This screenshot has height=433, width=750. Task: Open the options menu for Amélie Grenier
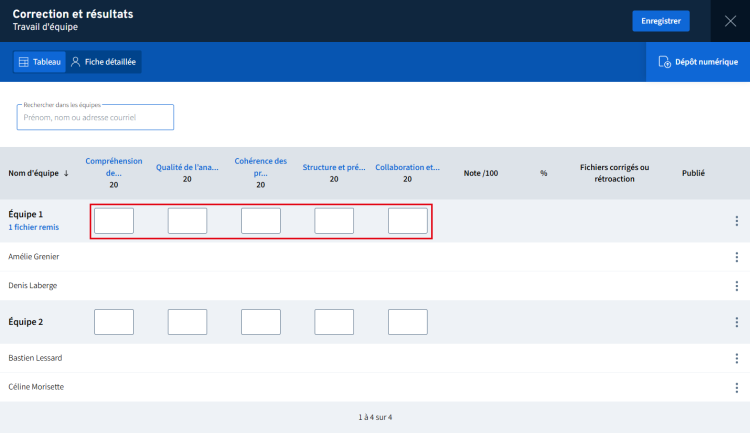click(736, 257)
